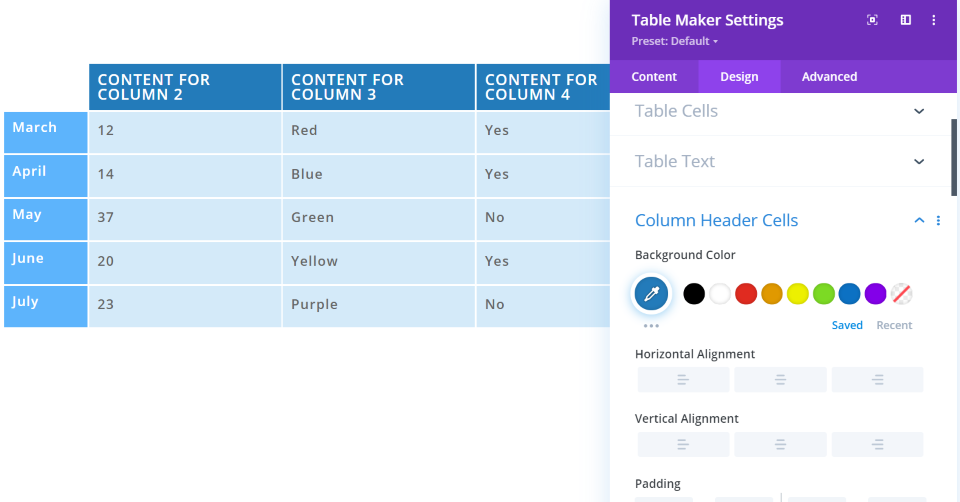Viewport: 960px width, 502px height.
Task: Set horizontal alignment to right
Action: click(x=877, y=380)
